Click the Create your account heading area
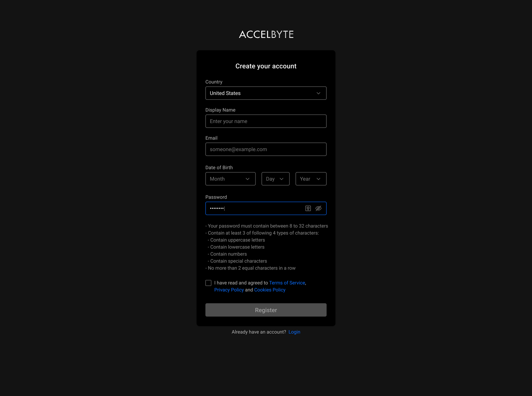Image resolution: width=532 pixels, height=396 pixels. coord(266,66)
